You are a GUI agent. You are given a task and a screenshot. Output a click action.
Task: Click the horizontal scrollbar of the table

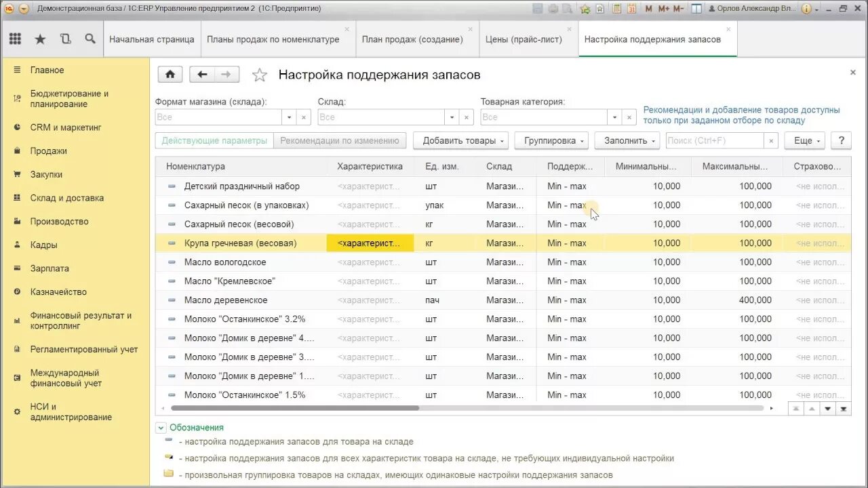point(295,408)
